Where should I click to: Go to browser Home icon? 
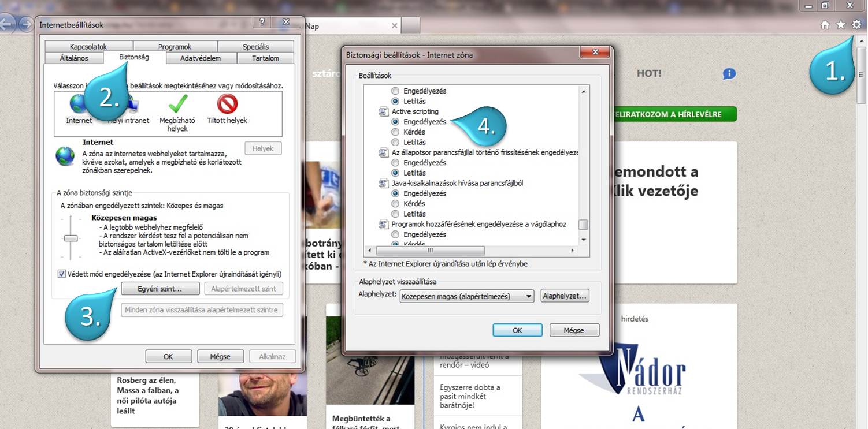point(825,25)
